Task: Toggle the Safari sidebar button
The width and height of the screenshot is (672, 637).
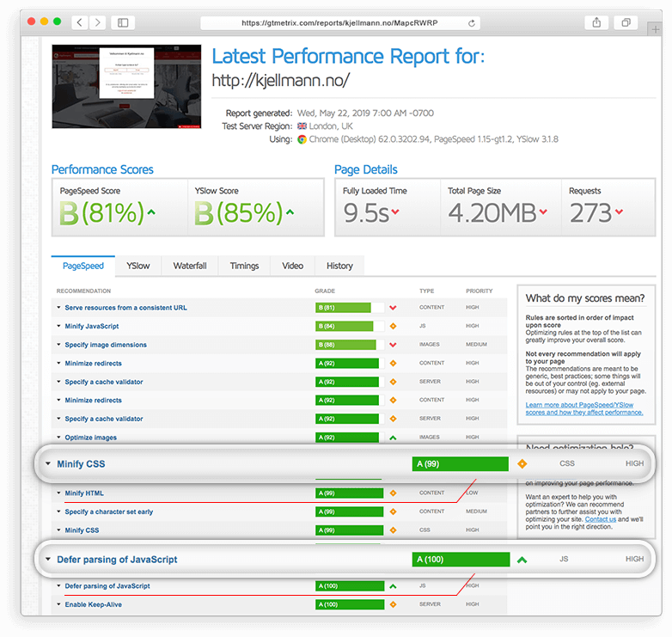Action: tap(123, 22)
